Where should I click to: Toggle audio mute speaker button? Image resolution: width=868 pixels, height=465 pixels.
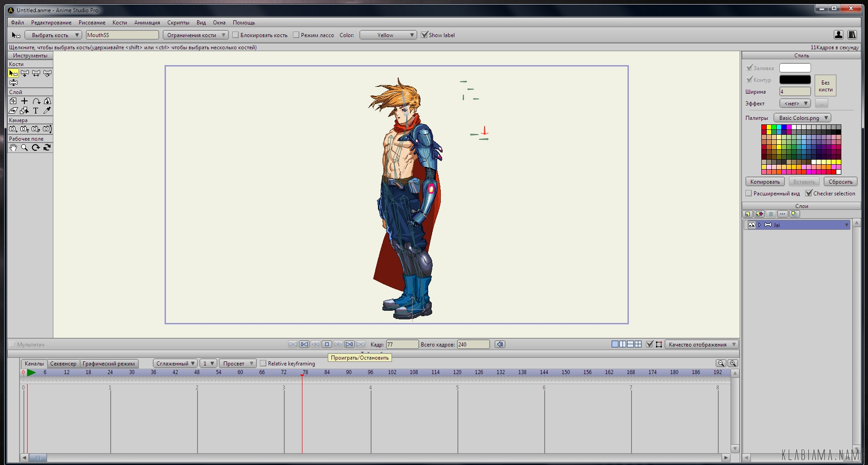[500, 345]
